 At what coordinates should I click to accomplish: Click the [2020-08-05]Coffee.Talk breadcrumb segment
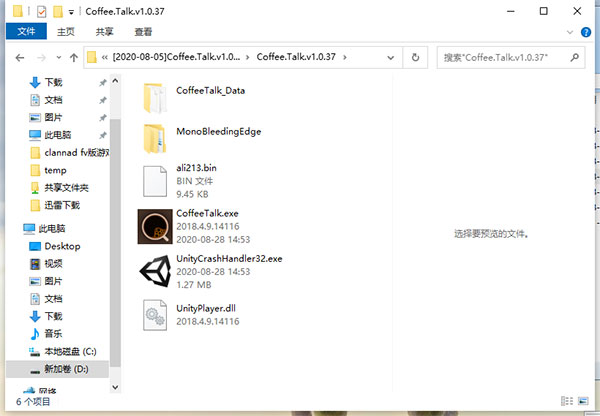176,57
